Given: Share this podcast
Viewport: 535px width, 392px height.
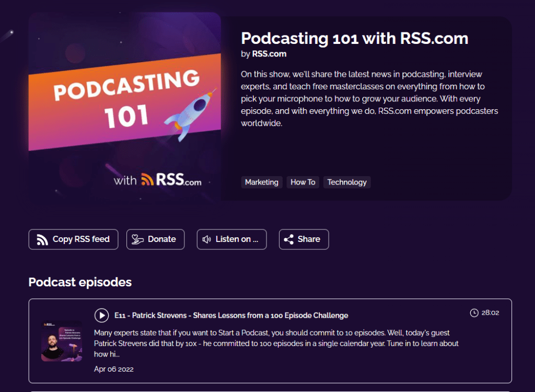Looking at the screenshot, I should pyautogui.click(x=304, y=239).
